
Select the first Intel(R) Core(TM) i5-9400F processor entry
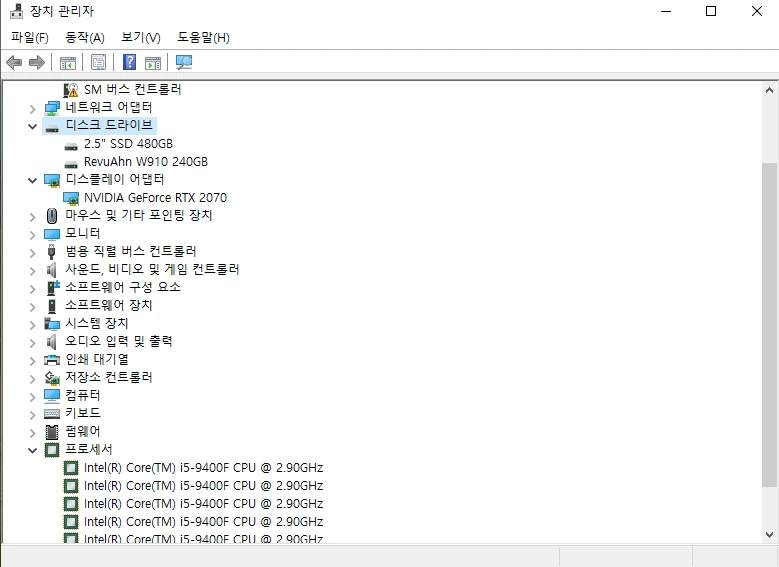[203, 468]
